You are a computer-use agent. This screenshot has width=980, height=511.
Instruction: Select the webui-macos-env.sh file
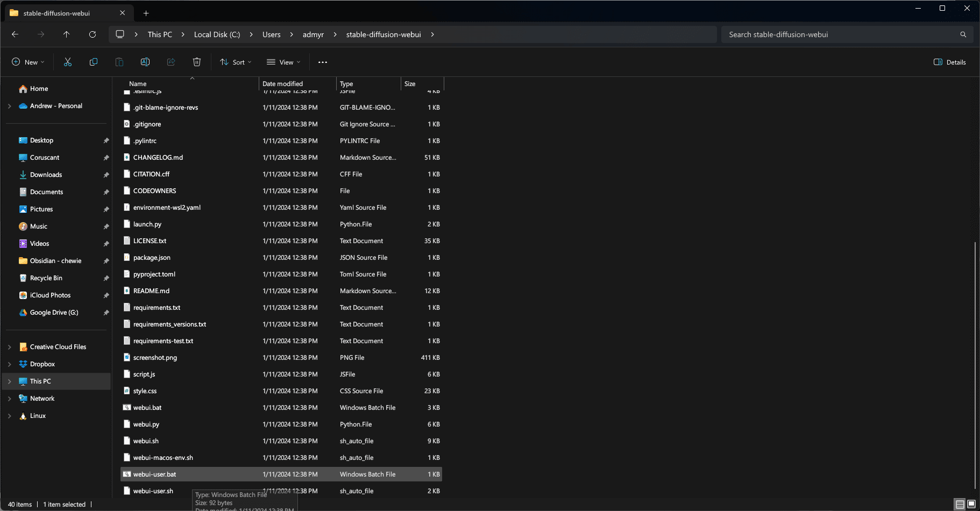pyautogui.click(x=281, y=458)
